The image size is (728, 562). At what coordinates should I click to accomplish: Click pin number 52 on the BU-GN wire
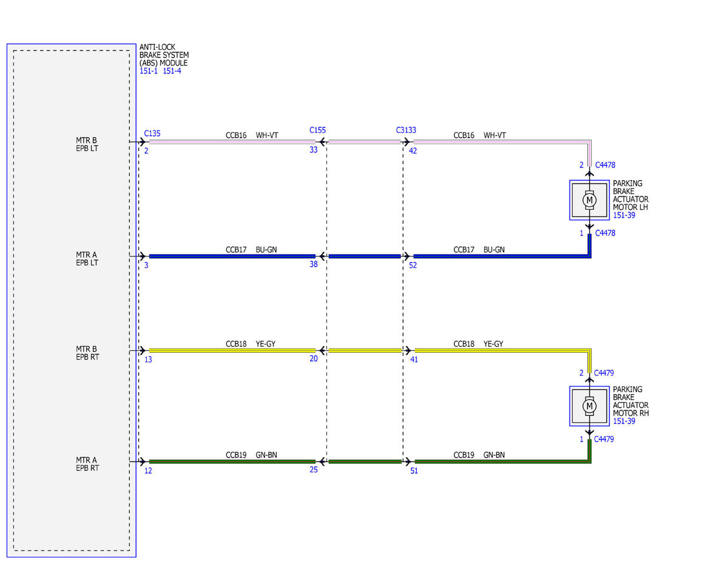pos(413,265)
